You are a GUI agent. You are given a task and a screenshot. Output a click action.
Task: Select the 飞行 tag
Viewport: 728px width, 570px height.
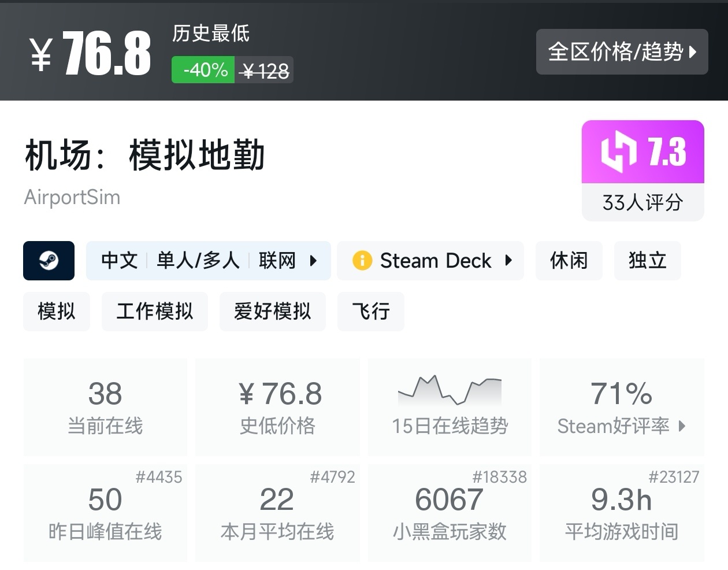pyautogui.click(x=370, y=312)
